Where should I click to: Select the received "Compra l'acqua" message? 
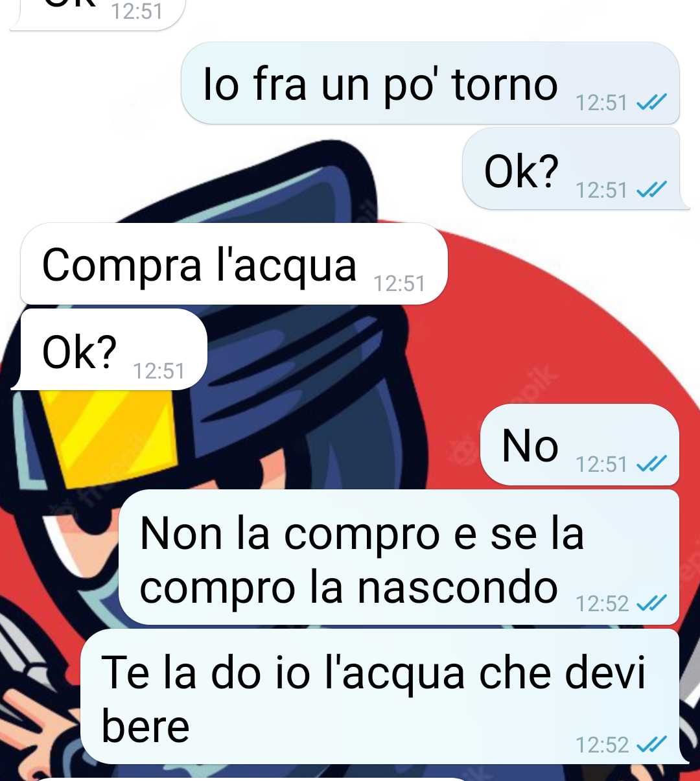[234, 264]
